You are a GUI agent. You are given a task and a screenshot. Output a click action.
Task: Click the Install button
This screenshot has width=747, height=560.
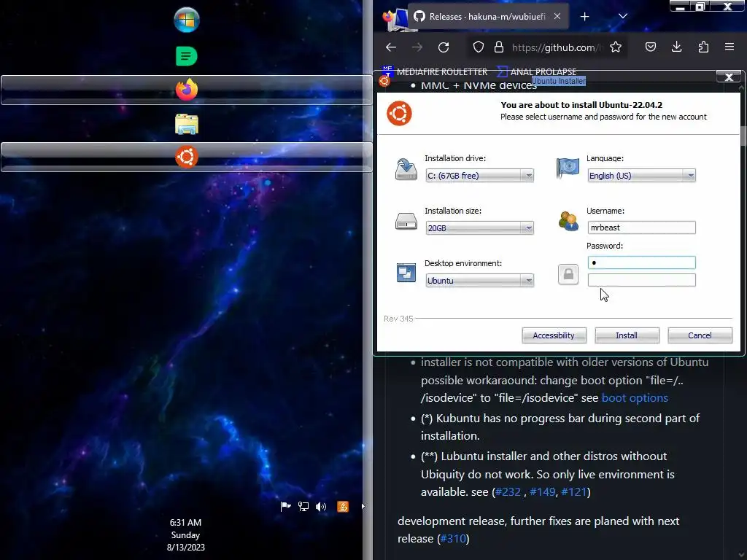(627, 335)
